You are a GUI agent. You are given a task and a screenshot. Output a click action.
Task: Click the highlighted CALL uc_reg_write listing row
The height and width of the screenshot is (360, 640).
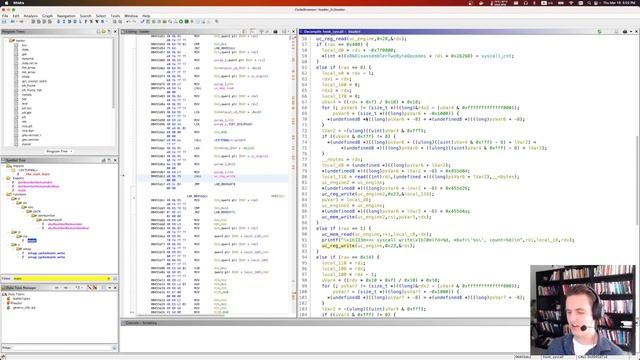[212, 177]
